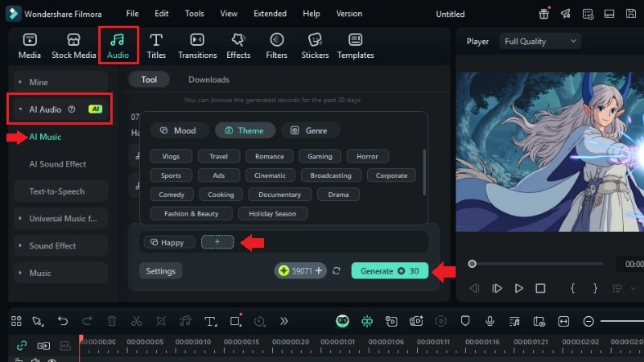Click the 00:00:00:10 mark on the timeline ruler
The image size is (644, 362).
pyautogui.click(x=193, y=342)
